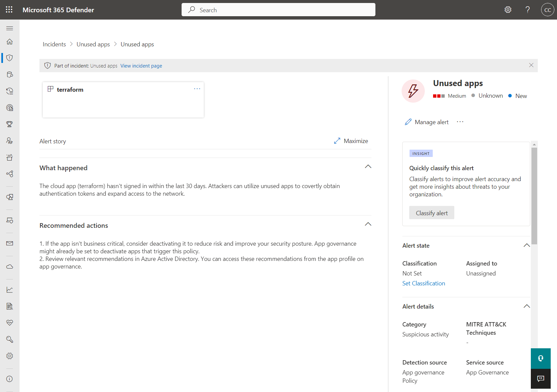This screenshot has height=392, width=557.
Task: Open Permissions key icon in sidebar
Action: point(10,339)
